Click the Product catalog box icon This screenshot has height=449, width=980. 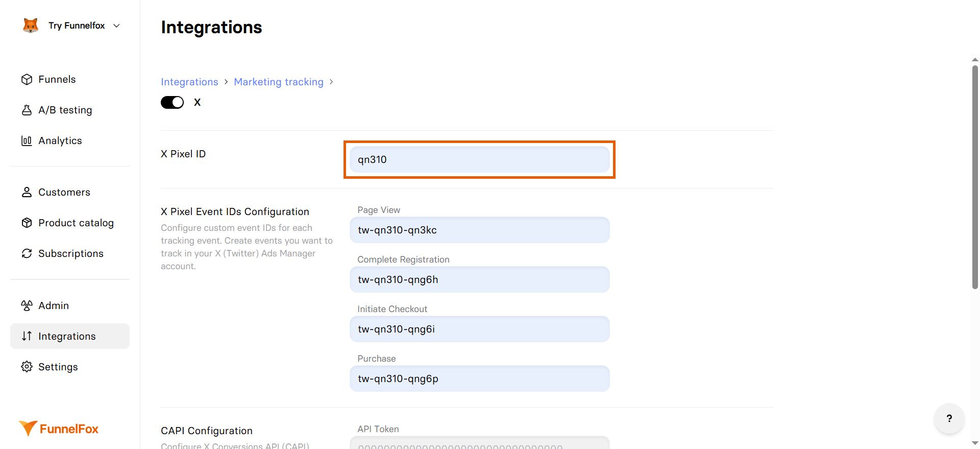[27, 223]
